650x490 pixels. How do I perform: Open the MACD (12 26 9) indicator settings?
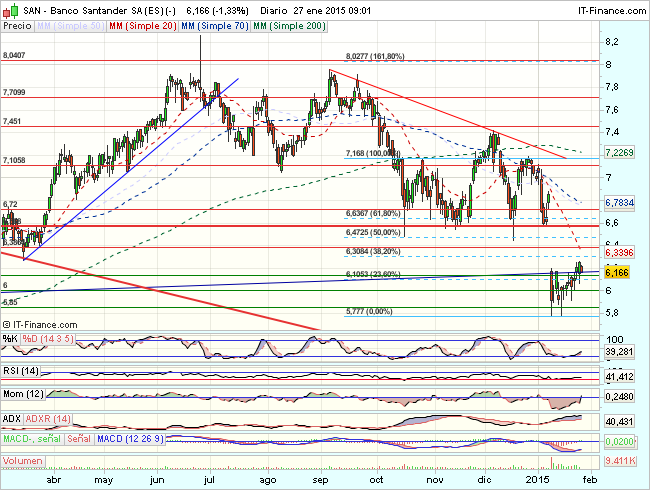[129, 440]
